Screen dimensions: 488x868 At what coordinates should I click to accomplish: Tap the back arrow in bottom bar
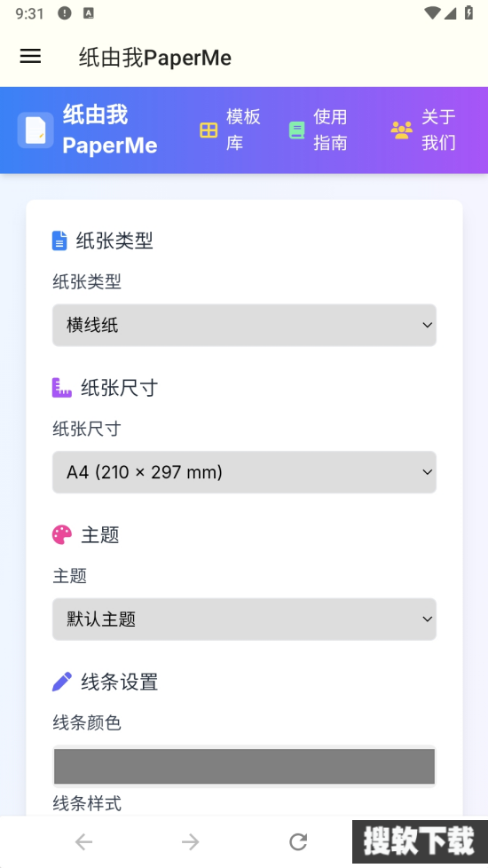tap(84, 842)
